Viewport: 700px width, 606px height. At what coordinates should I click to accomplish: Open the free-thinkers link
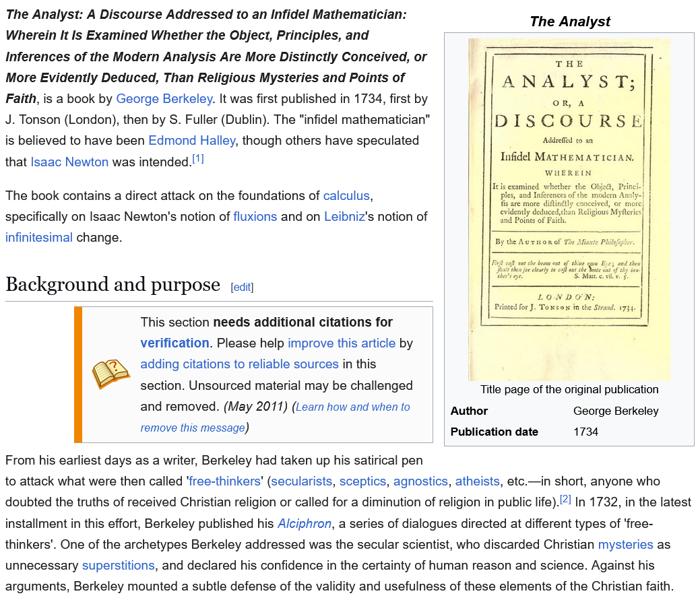tap(225, 481)
